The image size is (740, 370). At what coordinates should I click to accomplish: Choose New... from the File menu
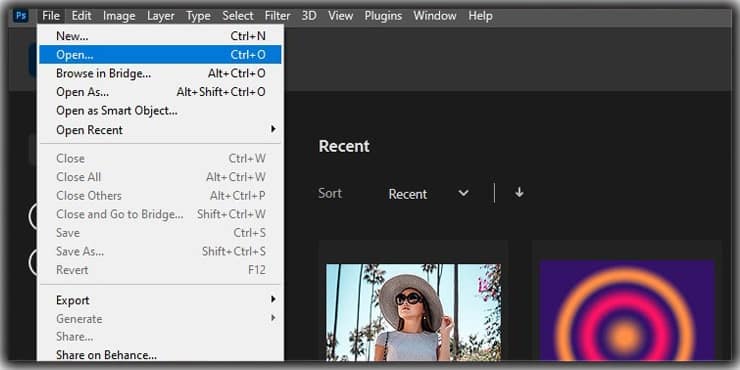(x=160, y=36)
